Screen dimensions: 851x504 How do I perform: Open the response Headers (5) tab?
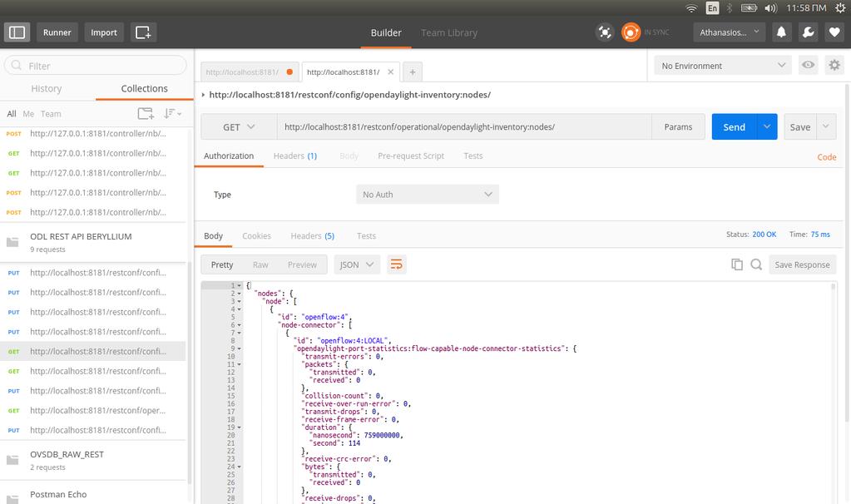tap(313, 236)
